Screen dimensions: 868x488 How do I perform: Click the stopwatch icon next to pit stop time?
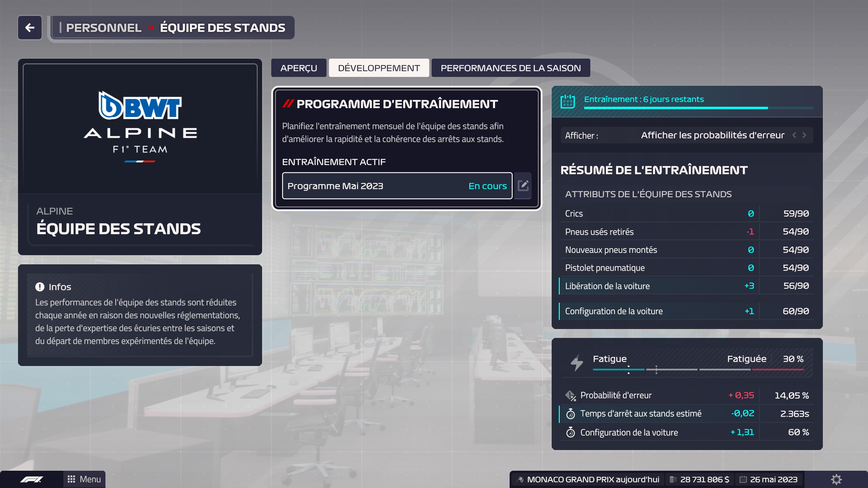[571, 414]
